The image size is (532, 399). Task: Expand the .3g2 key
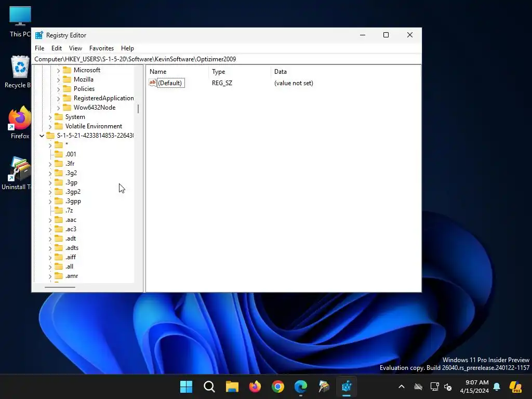(50, 174)
